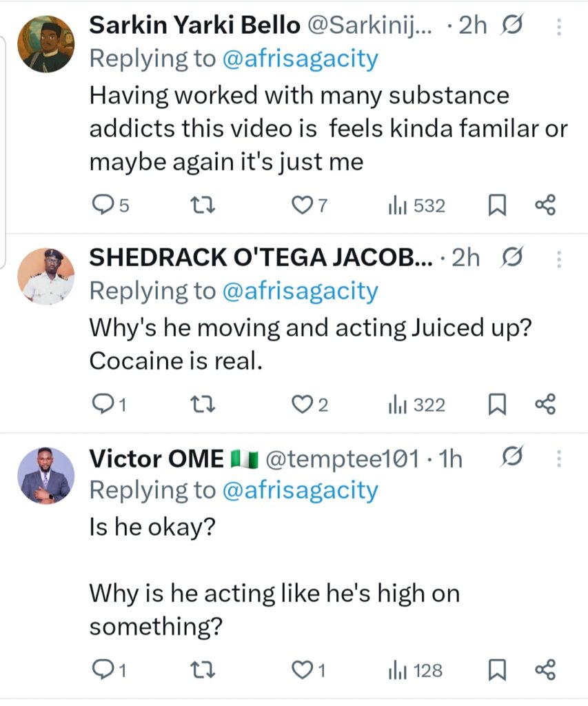View Shedrack O'Tega Jacob's avatar
The width and height of the screenshot is (588, 706).
click(x=45, y=276)
